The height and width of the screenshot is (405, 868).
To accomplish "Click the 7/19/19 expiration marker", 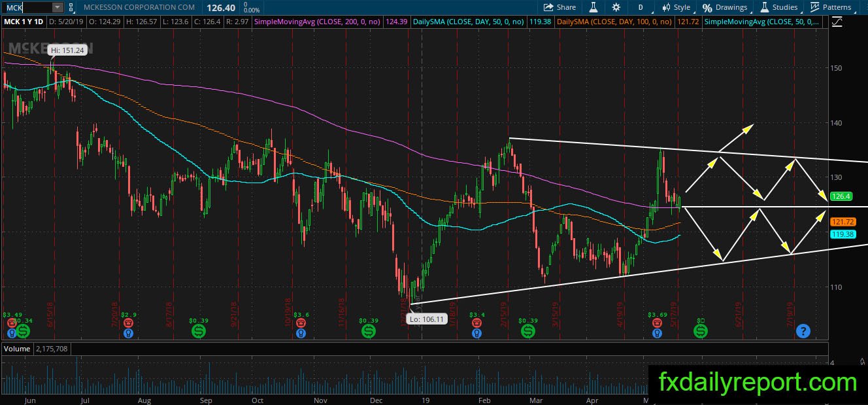I will (x=790, y=313).
